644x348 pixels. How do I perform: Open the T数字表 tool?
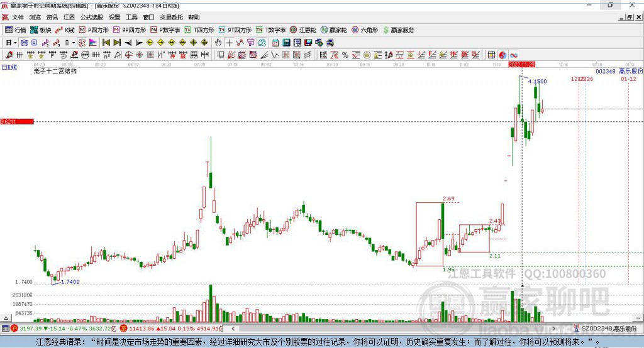270,30
